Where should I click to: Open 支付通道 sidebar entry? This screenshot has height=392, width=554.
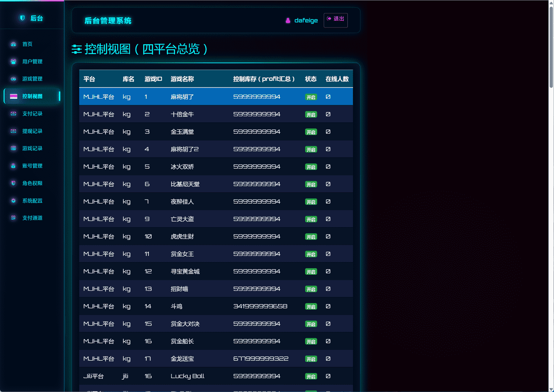pos(32,218)
